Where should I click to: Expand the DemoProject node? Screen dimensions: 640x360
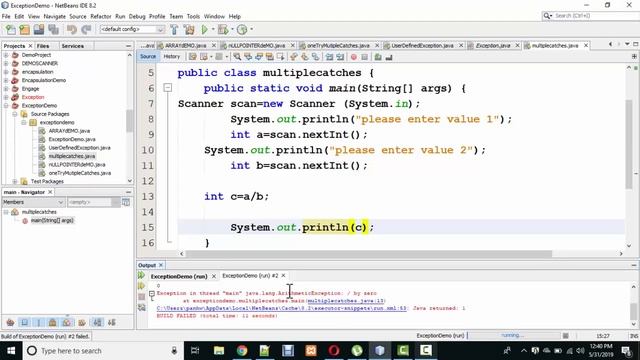click(6, 55)
